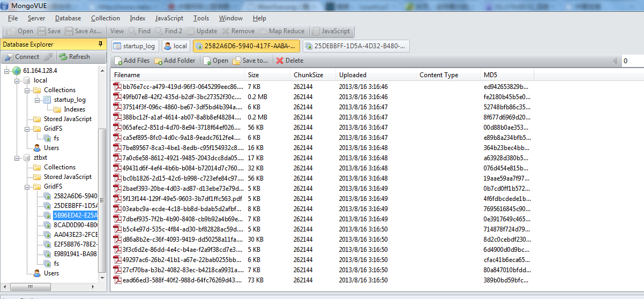
Task: Collapse the ztbxt database node
Action: point(17,158)
